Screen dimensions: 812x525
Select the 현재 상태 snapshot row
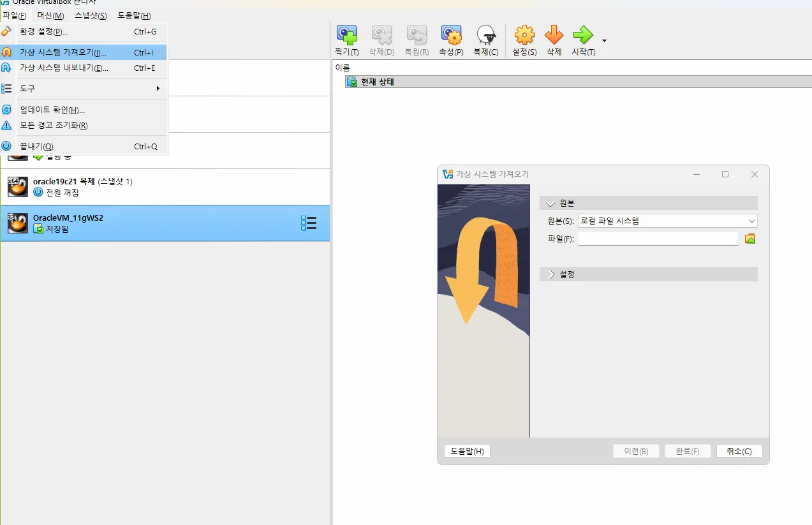[578, 82]
